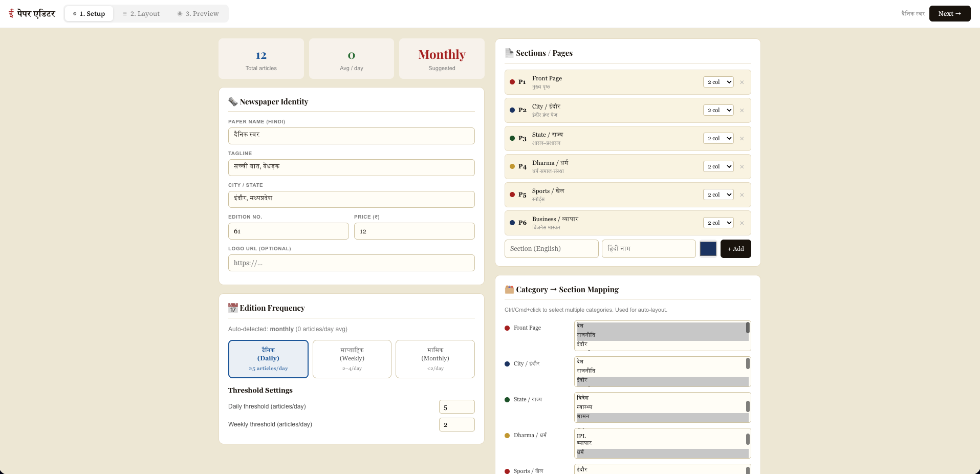980x474 pixels.
Task: Go to the 3. Preview tab
Action: click(x=198, y=14)
